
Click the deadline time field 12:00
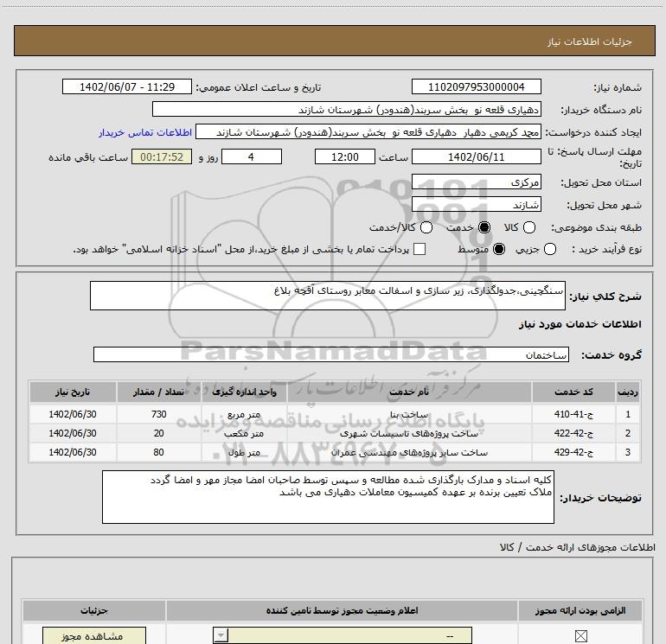(345, 156)
